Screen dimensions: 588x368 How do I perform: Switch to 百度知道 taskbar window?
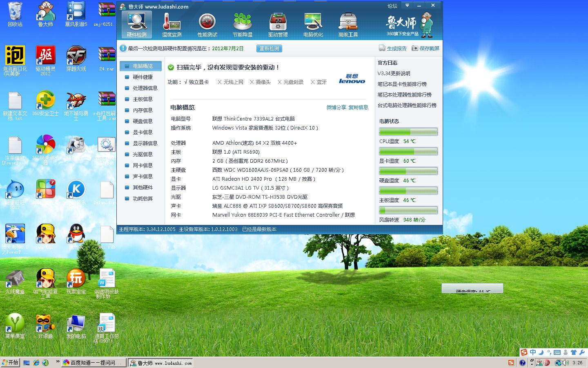(94, 363)
